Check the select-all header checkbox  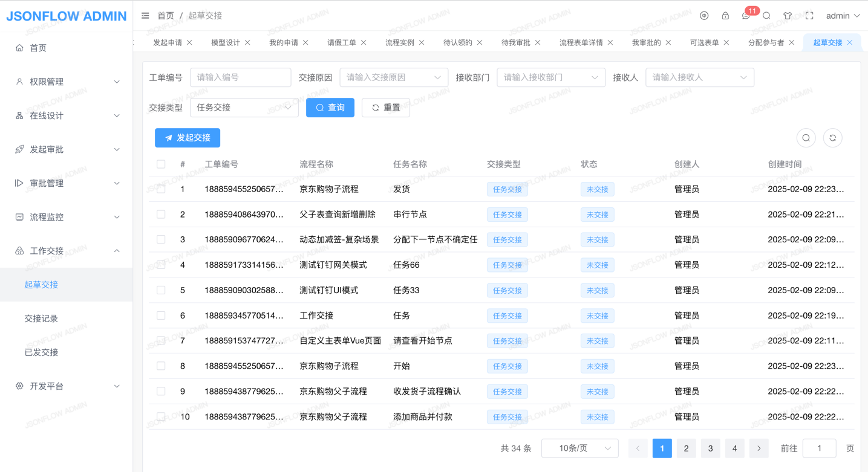[x=161, y=164]
